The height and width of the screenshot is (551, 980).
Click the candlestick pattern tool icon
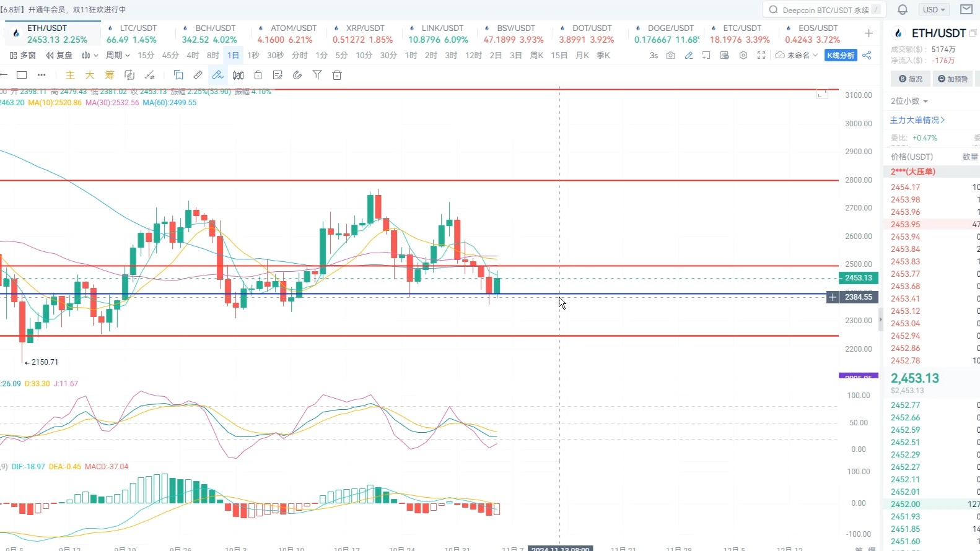[x=238, y=75]
